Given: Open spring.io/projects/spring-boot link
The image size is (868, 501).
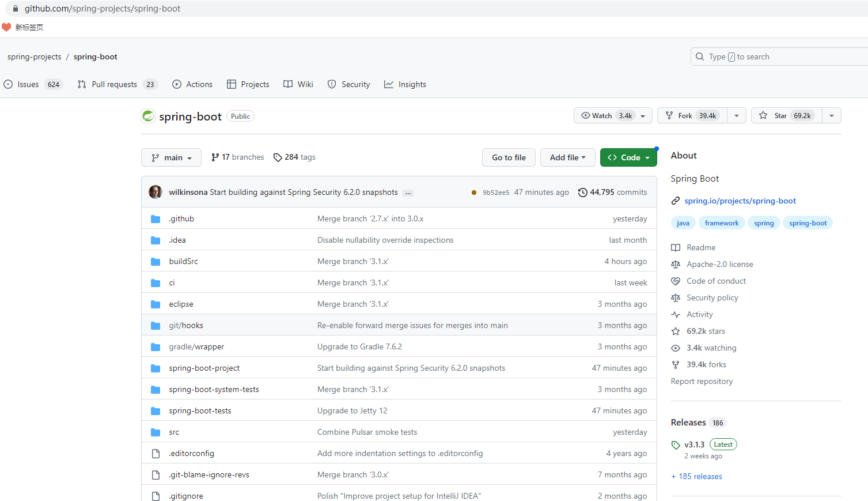Looking at the screenshot, I should [x=740, y=201].
